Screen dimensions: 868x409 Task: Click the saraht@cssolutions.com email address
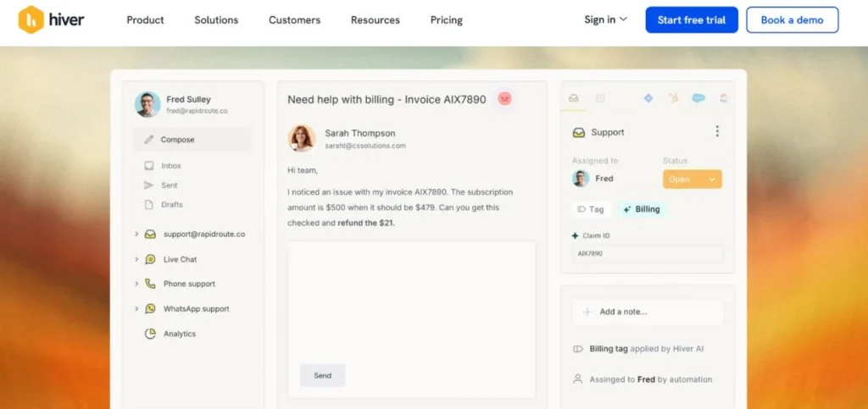(365, 146)
